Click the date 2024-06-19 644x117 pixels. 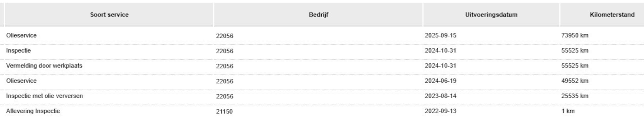coord(440,81)
